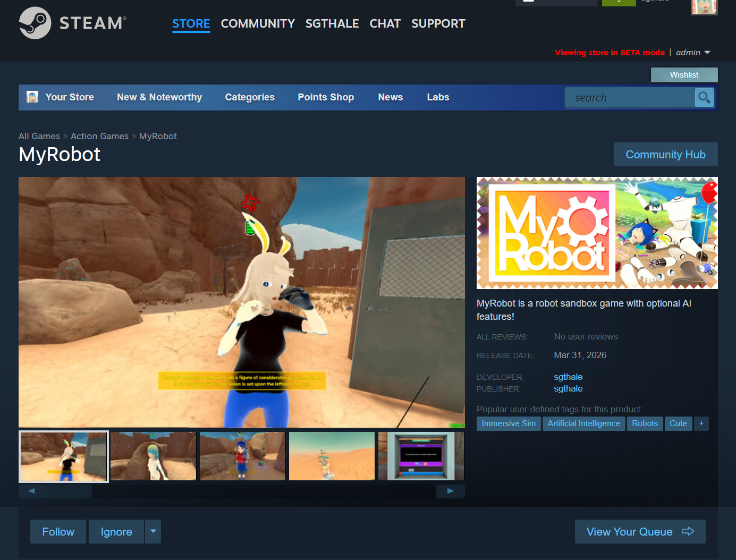Open the Wishlist
The width and height of the screenshot is (736, 560).
(684, 75)
